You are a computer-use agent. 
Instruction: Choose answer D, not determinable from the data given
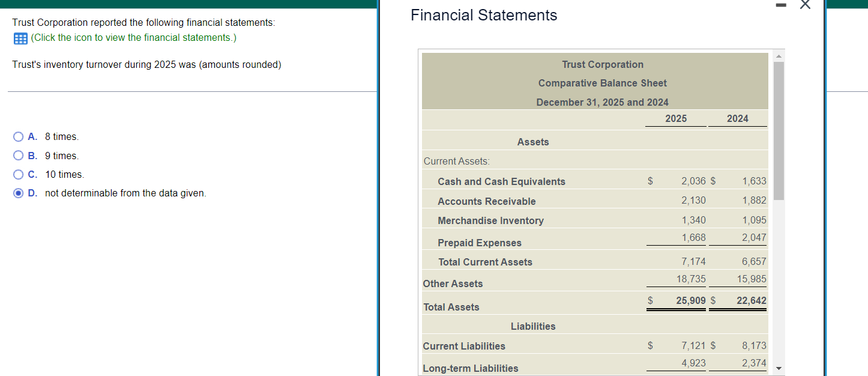(x=18, y=193)
